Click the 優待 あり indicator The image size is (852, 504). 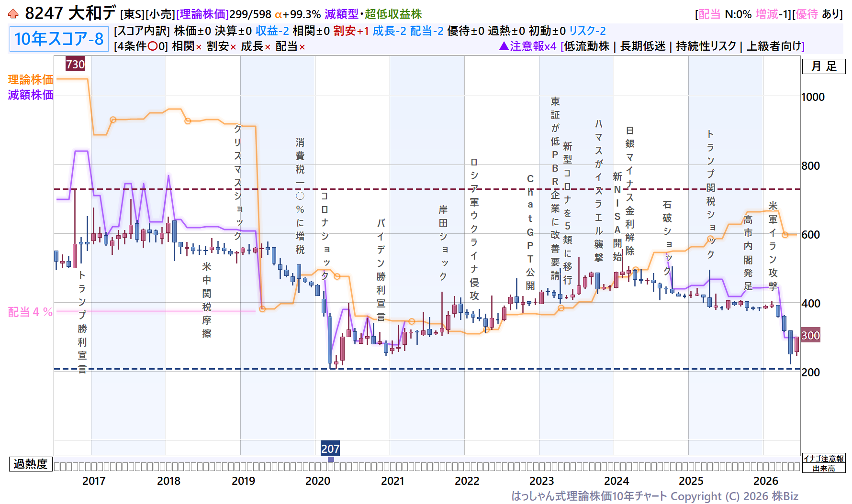coord(817,14)
